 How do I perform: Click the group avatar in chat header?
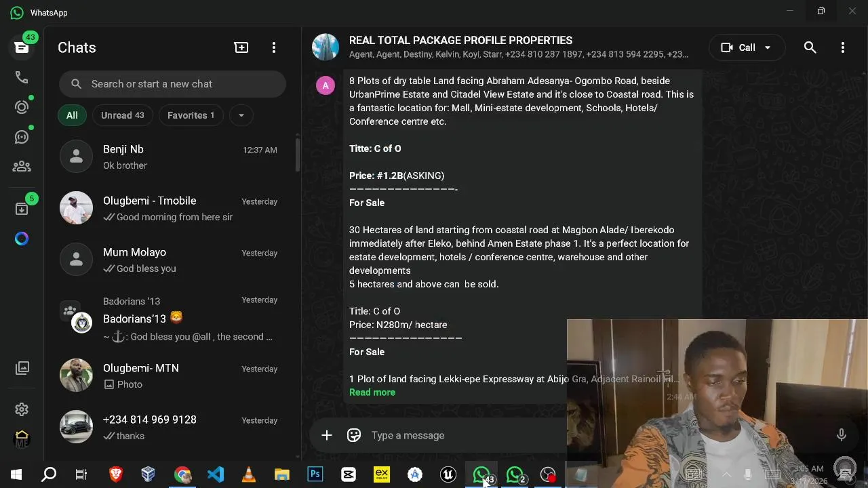click(x=325, y=47)
